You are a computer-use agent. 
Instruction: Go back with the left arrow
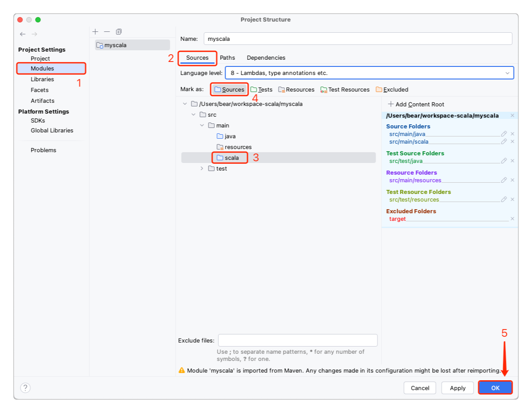pos(23,34)
